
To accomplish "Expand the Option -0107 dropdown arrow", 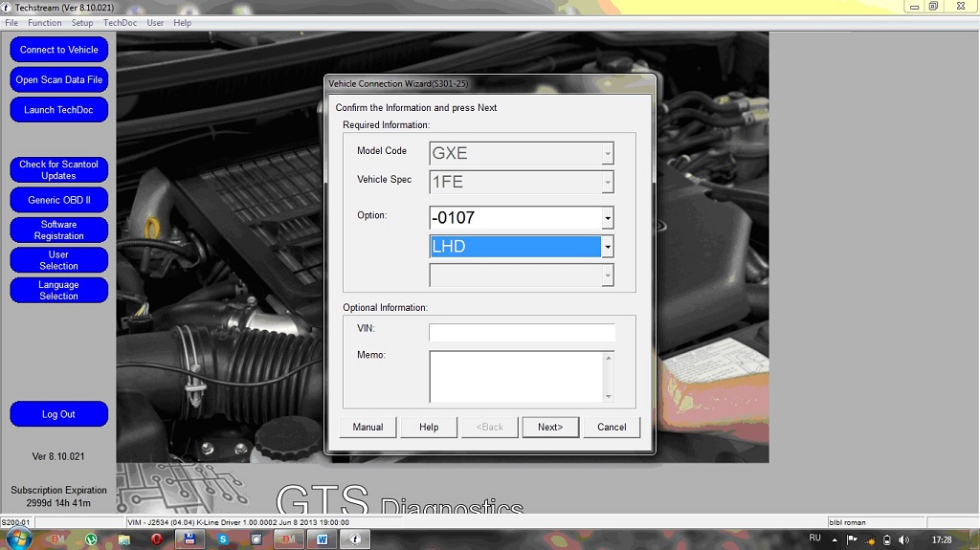I will pos(608,217).
